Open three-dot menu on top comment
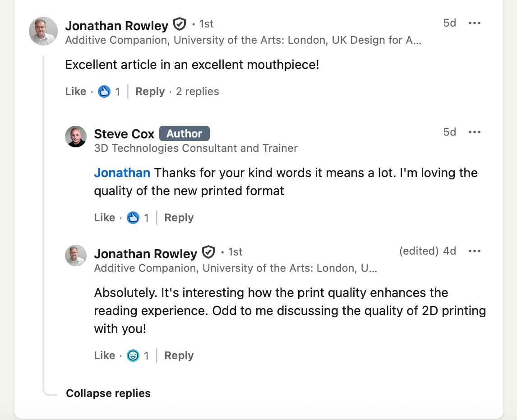Image resolution: width=517 pixels, height=420 pixels. click(x=474, y=23)
